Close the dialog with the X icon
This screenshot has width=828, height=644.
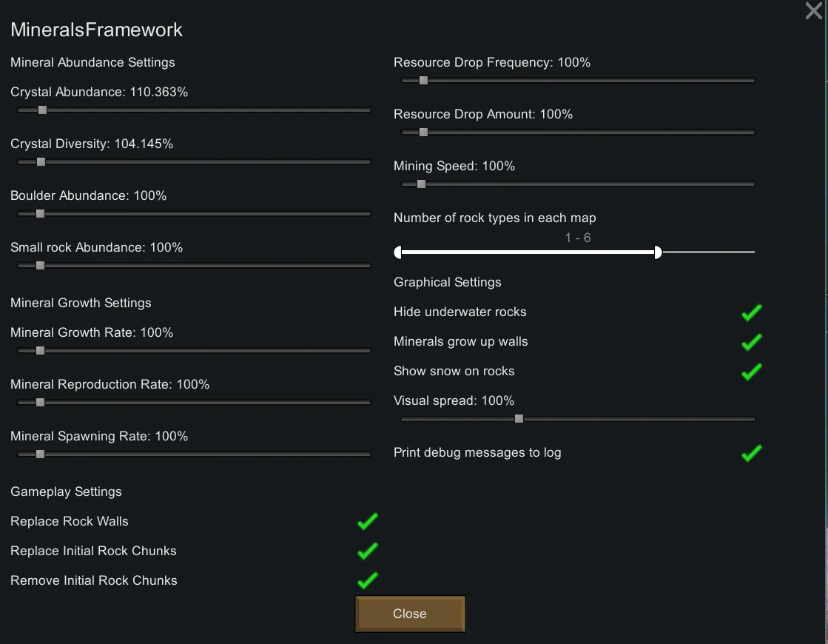[813, 11]
